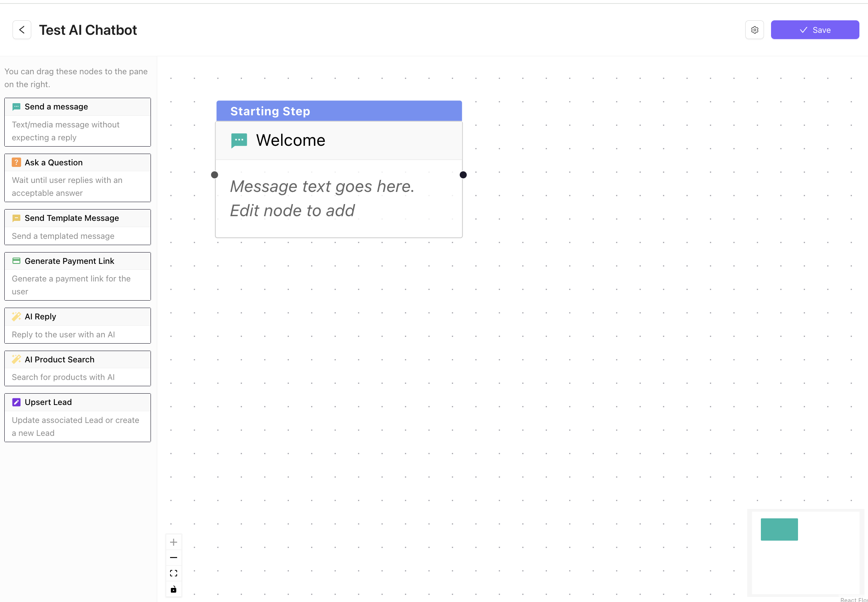Go back using the arrow button

pos(22,30)
